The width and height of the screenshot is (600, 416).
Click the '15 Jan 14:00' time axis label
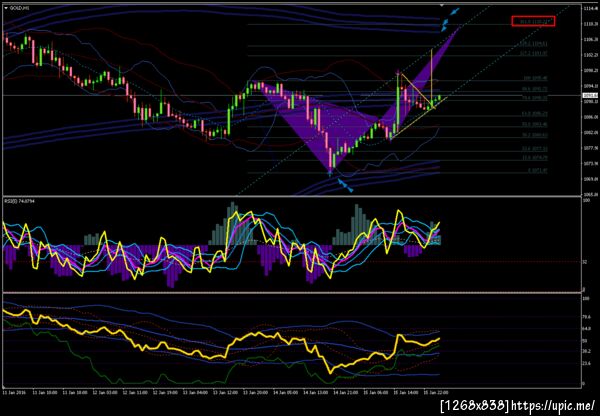point(406,393)
